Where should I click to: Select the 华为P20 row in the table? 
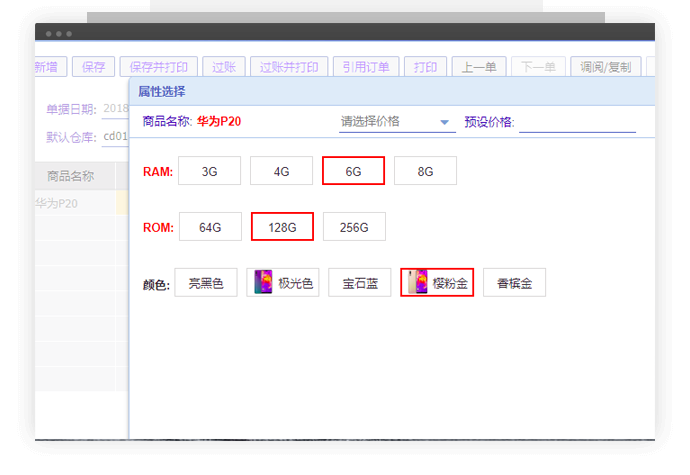81,203
